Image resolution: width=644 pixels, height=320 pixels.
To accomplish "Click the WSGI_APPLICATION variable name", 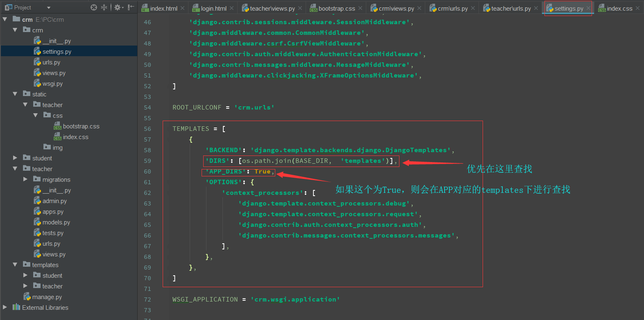I will (205, 299).
